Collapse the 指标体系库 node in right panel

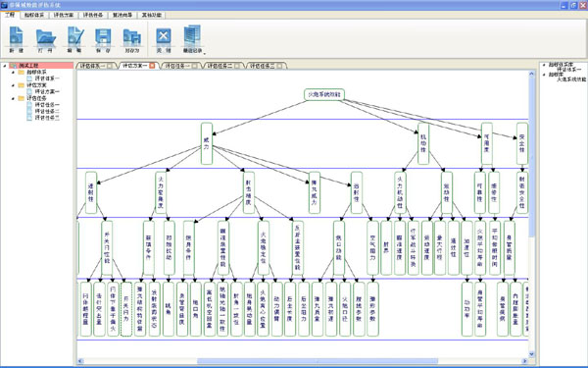(x=544, y=65)
